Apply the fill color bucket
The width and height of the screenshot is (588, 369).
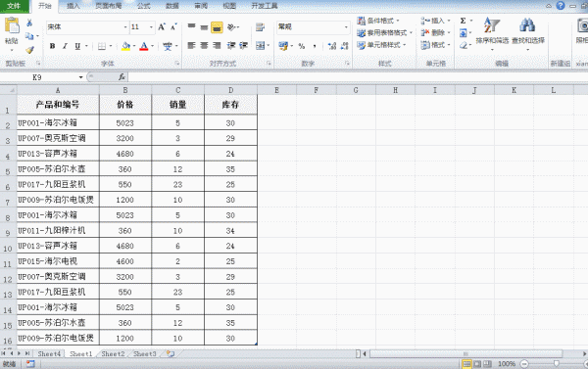(126, 46)
